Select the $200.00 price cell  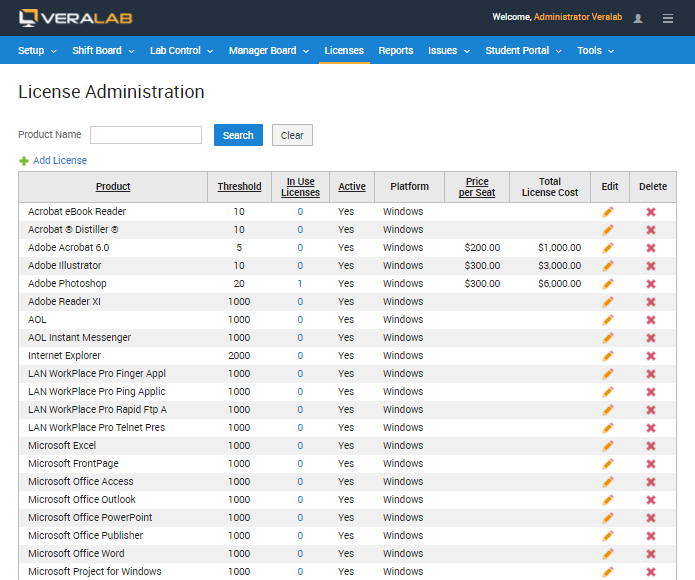[482, 248]
